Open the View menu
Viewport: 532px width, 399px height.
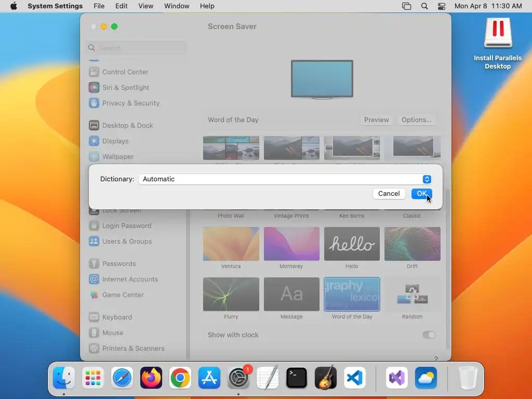coord(145,6)
